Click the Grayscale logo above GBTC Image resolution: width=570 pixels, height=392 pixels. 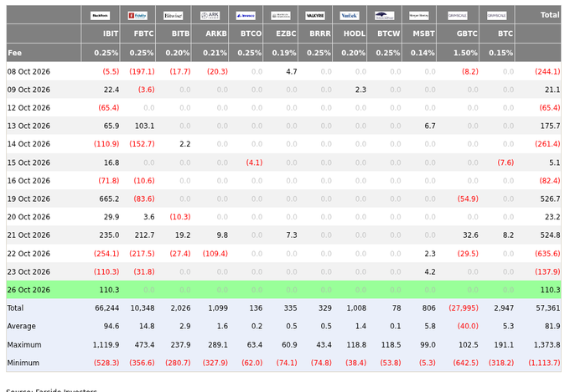pos(458,16)
